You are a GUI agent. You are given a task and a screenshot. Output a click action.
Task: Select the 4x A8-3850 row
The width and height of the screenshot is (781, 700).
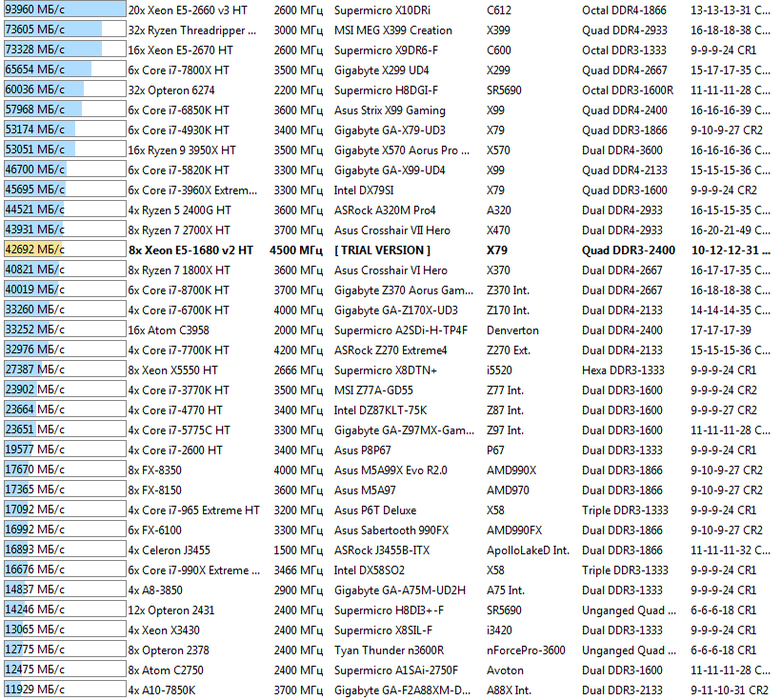tap(155, 590)
